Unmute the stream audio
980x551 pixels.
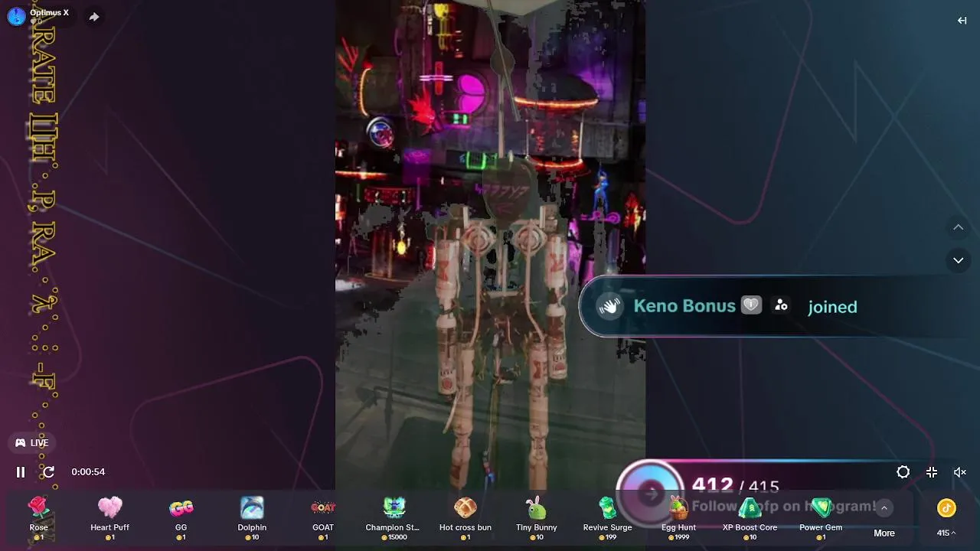[x=960, y=472]
